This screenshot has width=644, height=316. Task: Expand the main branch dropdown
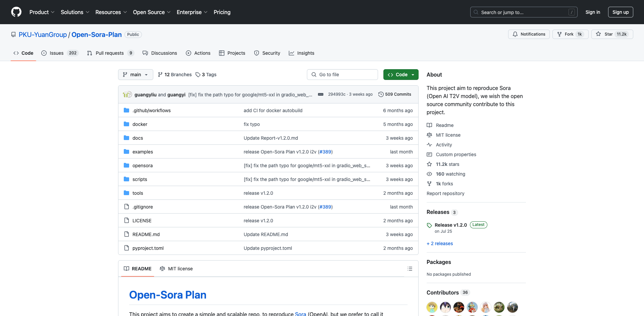coord(136,75)
